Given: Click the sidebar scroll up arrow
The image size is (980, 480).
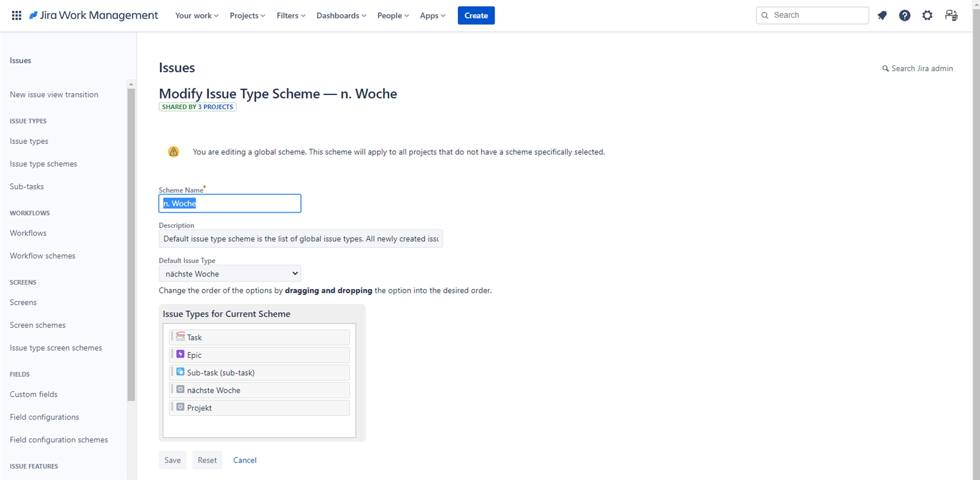Looking at the screenshot, I should (131, 84).
